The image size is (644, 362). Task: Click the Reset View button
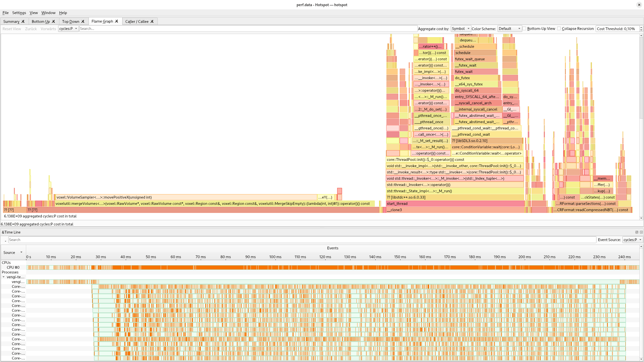point(12,29)
